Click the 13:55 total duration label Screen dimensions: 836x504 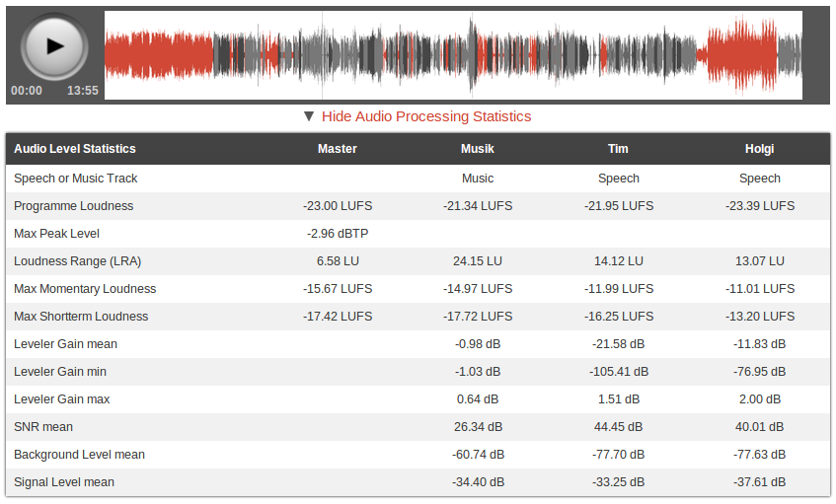pos(82,91)
